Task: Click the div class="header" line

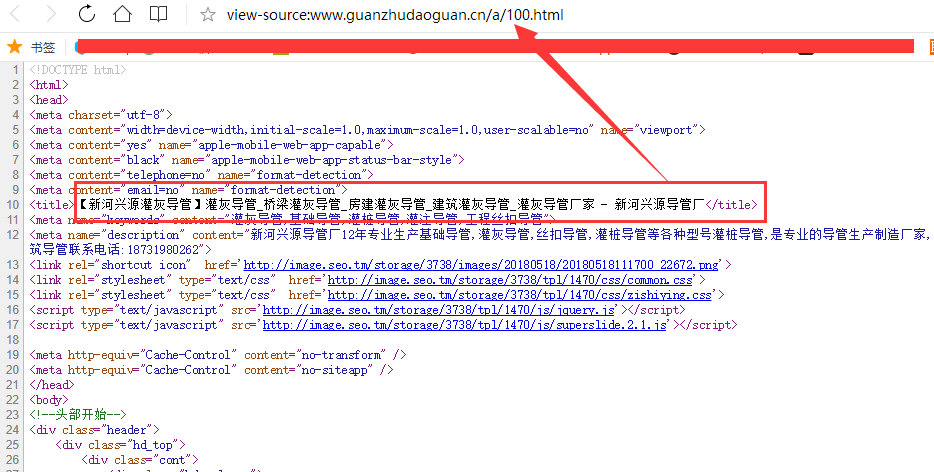Action: point(95,430)
